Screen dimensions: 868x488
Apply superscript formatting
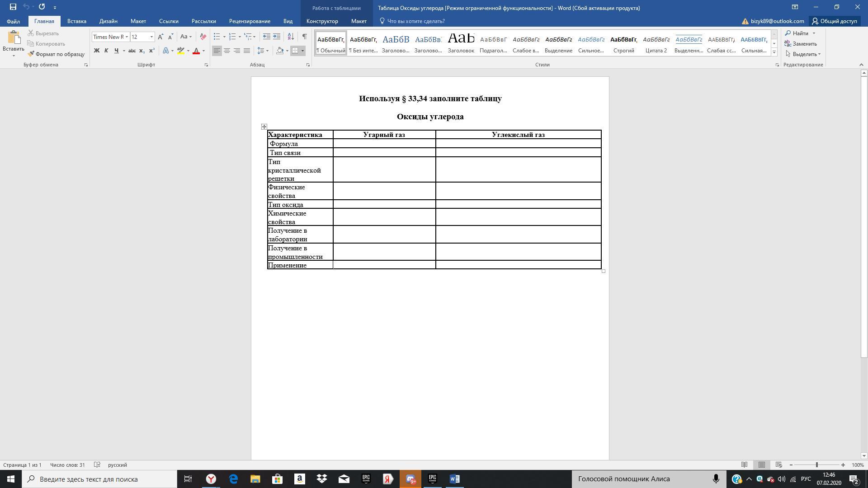coord(152,51)
